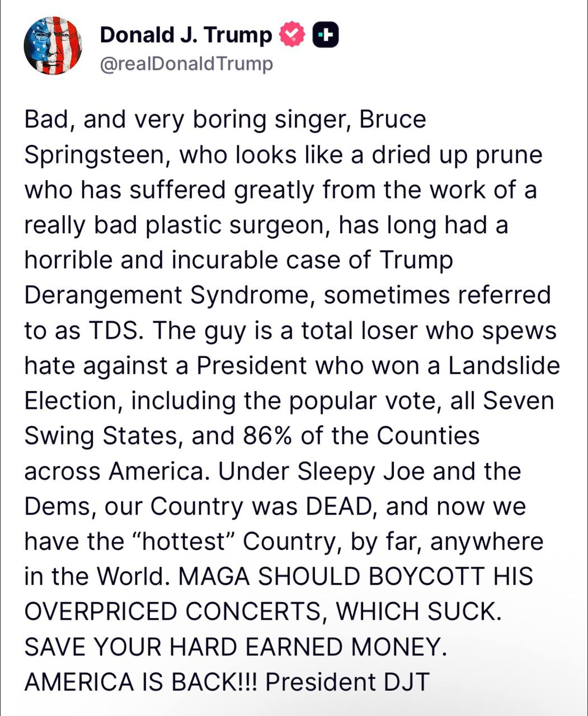Click the dark square plus badge icon
Viewport: 588px width, 716px height.
point(326,36)
